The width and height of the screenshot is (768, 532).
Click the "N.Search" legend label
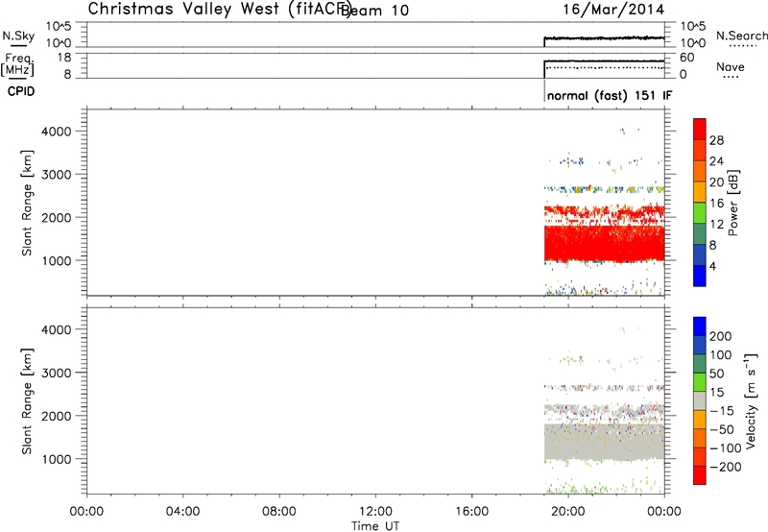741,36
